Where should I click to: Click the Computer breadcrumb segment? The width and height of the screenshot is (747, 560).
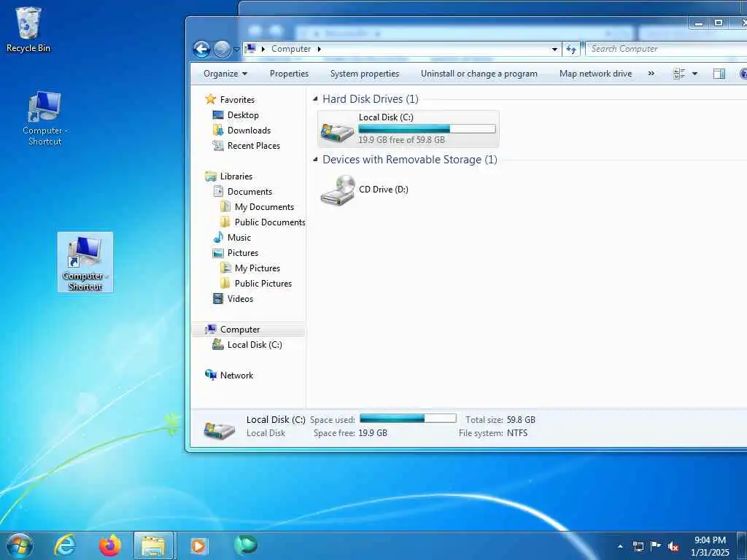290,49
